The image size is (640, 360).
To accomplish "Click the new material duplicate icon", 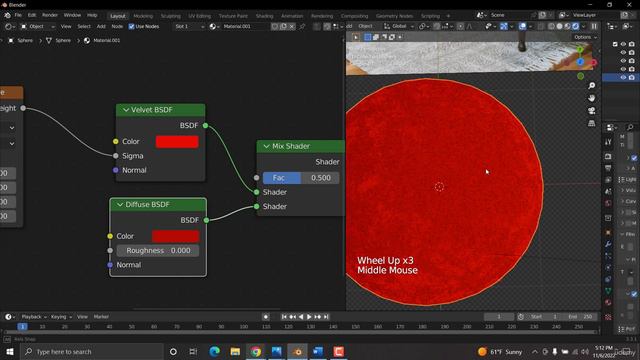I will pyautogui.click(x=283, y=27).
